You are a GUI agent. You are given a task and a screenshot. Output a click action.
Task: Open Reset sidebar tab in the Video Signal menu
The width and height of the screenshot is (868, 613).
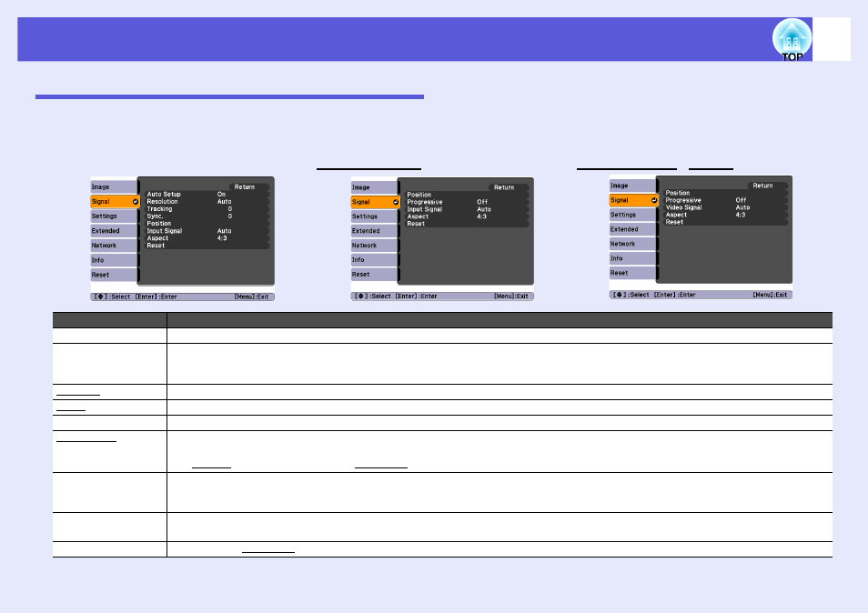pos(632,274)
